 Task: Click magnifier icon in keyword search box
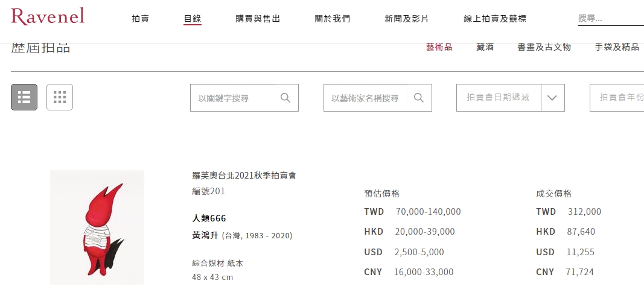[285, 98]
